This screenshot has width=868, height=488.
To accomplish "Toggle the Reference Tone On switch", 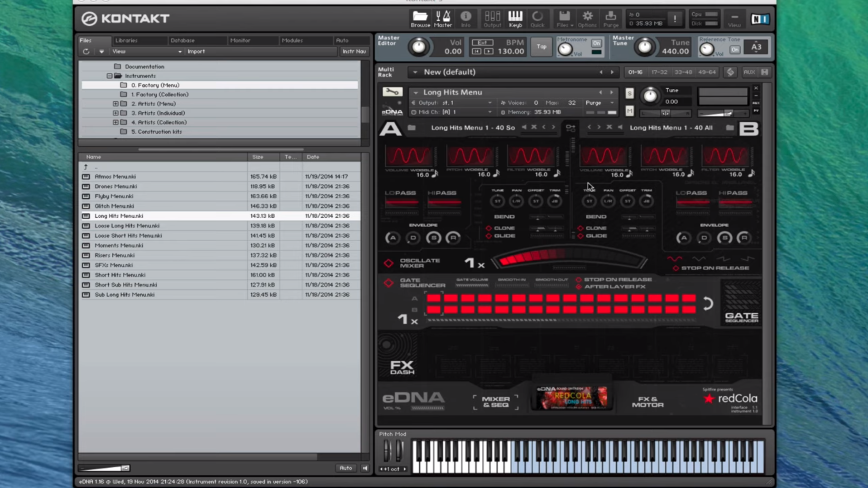I will pos(735,50).
